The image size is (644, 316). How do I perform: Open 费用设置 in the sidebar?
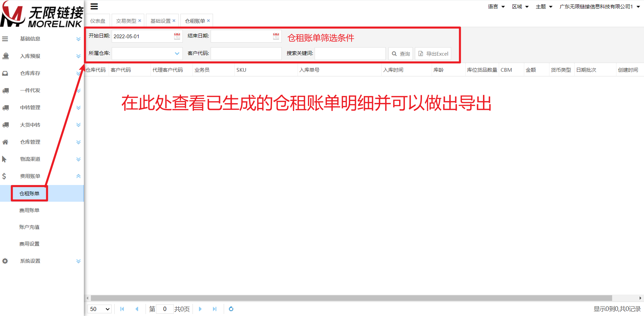pyautogui.click(x=29, y=244)
